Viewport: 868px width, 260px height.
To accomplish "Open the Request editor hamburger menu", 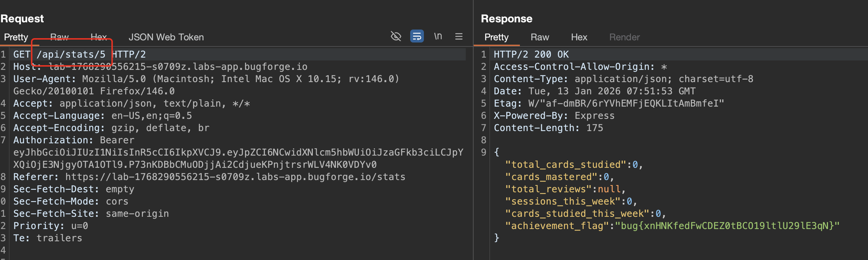I will pyautogui.click(x=459, y=36).
